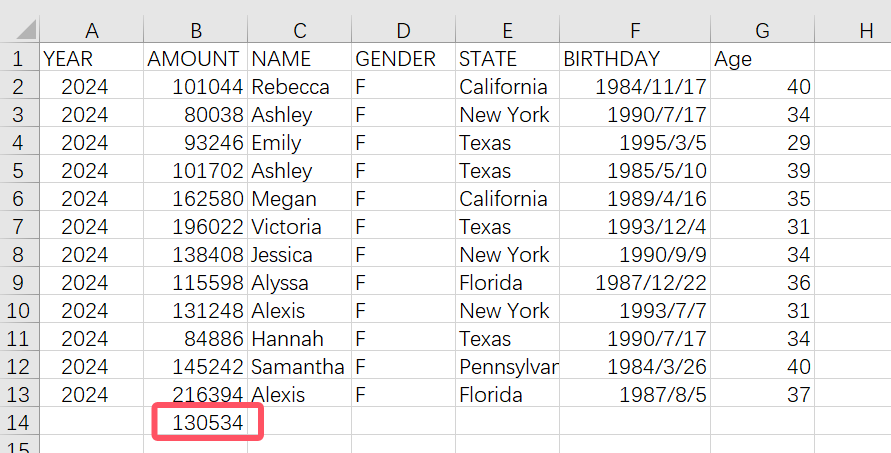Select the birthday cell 1987/12/22

click(x=634, y=283)
